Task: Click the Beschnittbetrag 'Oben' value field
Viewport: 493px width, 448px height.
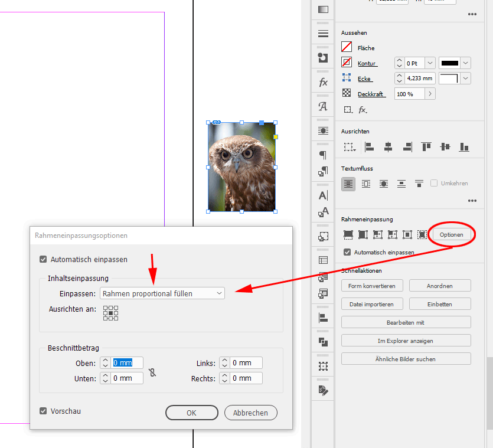Action: click(x=128, y=362)
